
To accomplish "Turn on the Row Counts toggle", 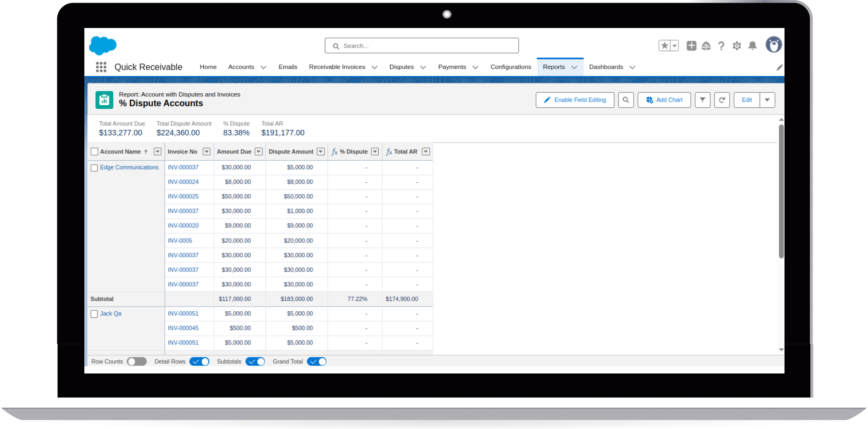I will pyautogui.click(x=136, y=362).
